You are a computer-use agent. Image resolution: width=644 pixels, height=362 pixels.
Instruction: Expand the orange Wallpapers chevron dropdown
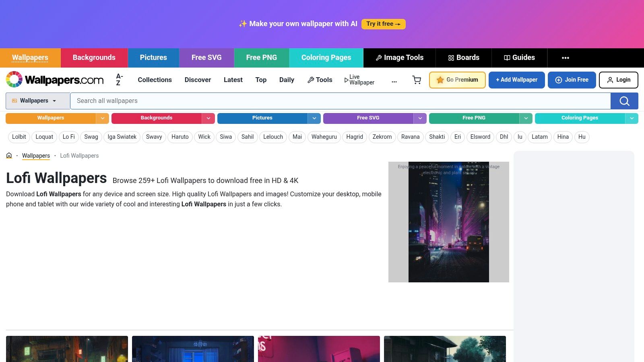click(103, 118)
